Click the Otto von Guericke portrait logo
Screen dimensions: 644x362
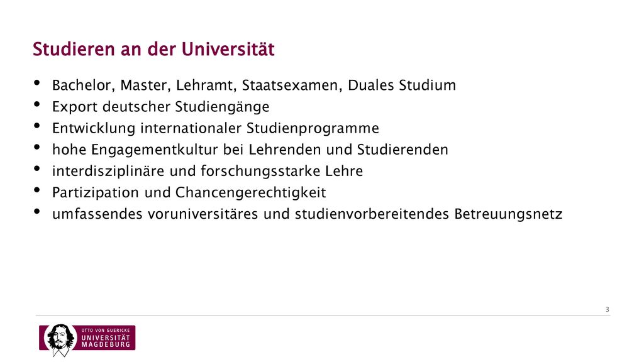60,340
